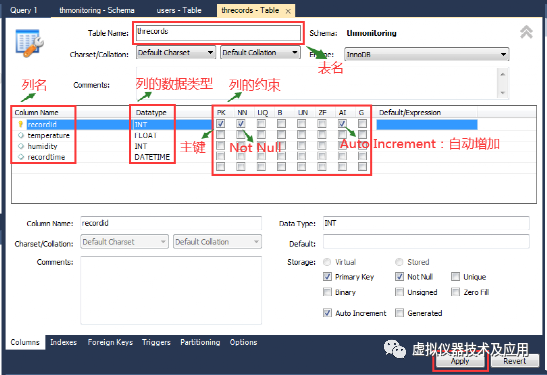Switch to the Indexes tab
The height and width of the screenshot is (375, 547).
(x=63, y=342)
